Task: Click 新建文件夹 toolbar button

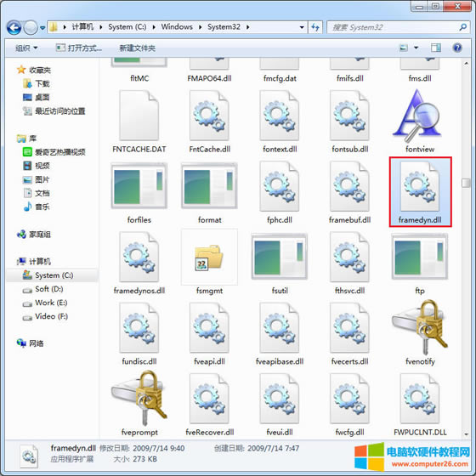Action: tap(137, 48)
